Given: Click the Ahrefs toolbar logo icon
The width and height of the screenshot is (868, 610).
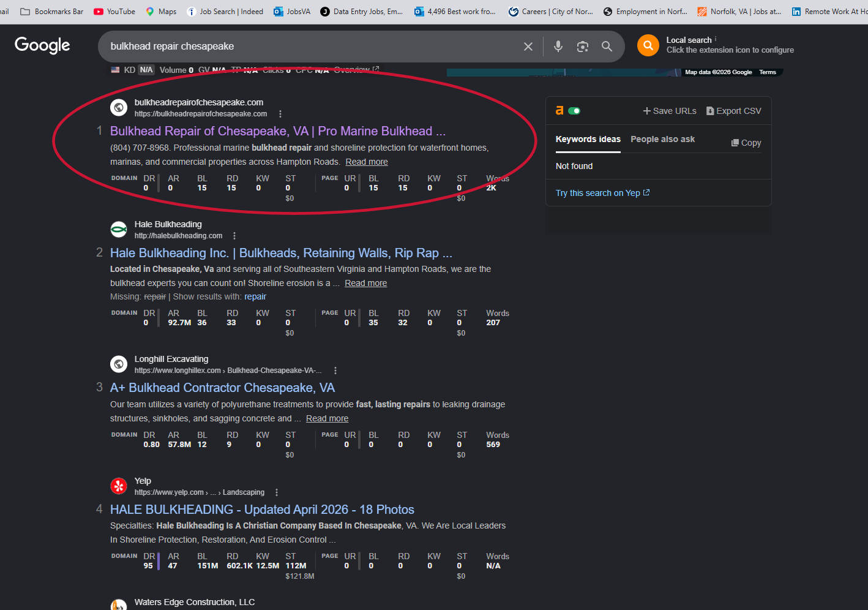Looking at the screenshot, I should (559, 111).
